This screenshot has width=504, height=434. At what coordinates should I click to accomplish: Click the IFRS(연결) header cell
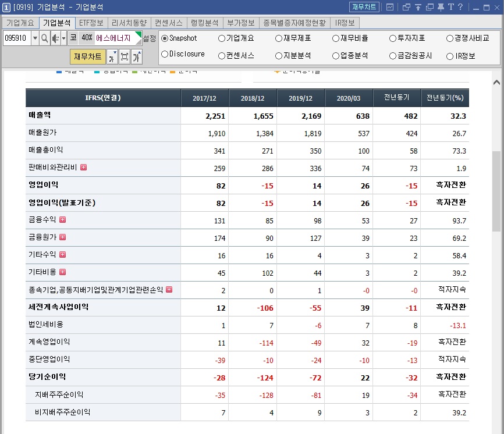tap(103, 98)
